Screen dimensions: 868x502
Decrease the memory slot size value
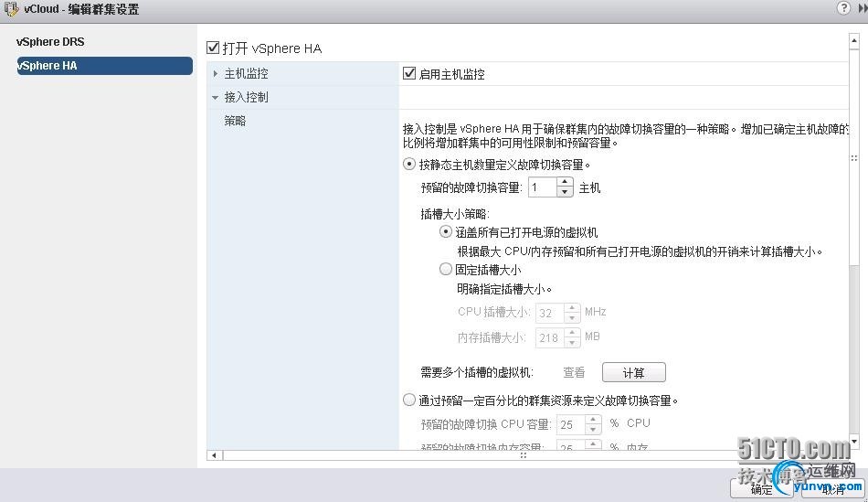572,342
